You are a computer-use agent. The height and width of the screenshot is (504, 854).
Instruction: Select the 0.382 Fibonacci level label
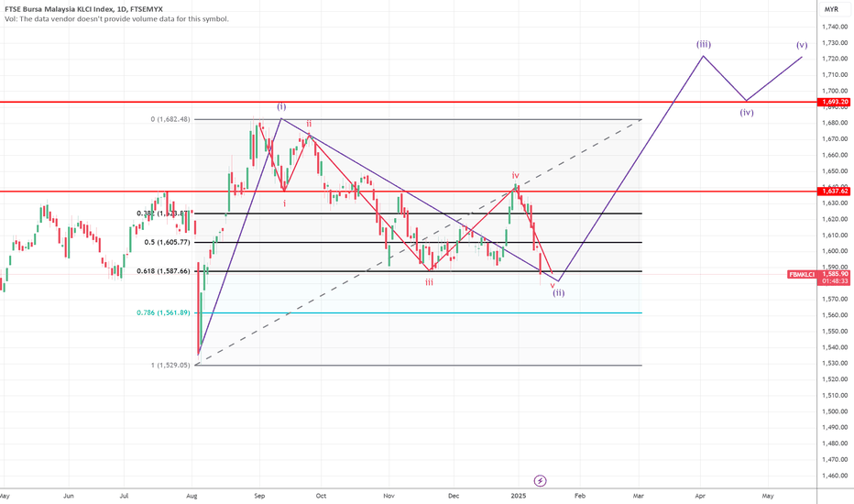click(x=163, y=214)
